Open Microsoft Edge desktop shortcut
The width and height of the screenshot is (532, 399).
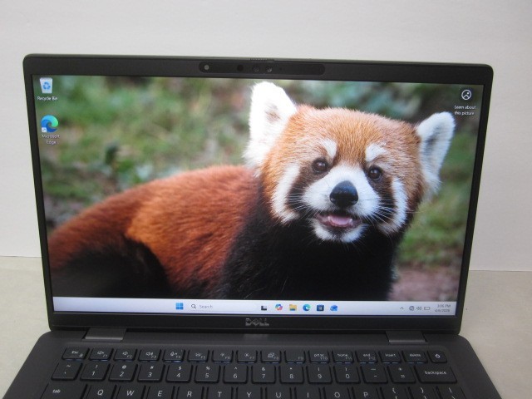click(50, 130)
